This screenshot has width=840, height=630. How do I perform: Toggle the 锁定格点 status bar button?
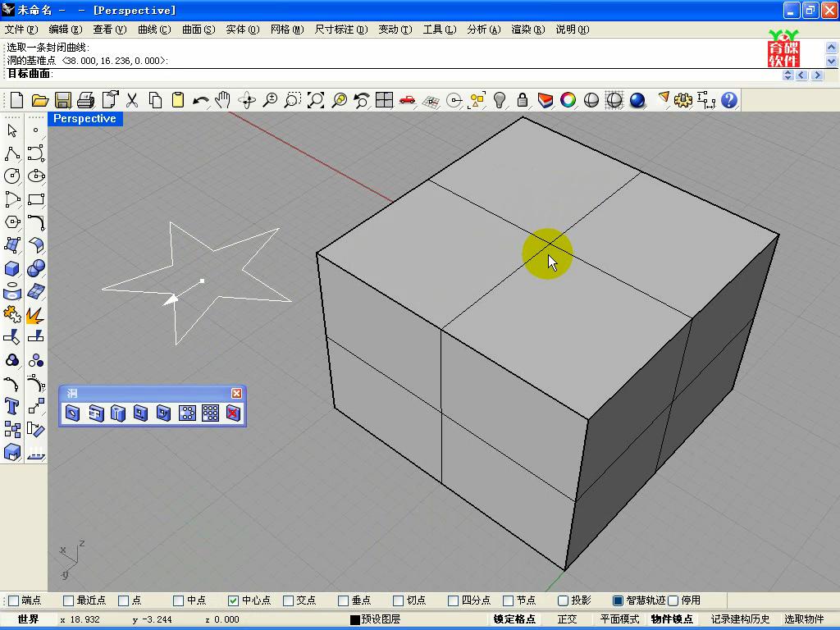[514, 619]
